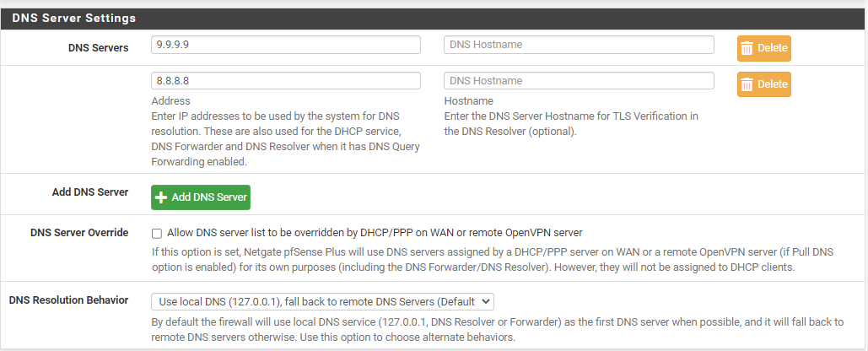Click the 'Hostname' caption under the hostname fields
This screenshot has width=868, height=351.
pyautogui.click(x=468, y=100)
